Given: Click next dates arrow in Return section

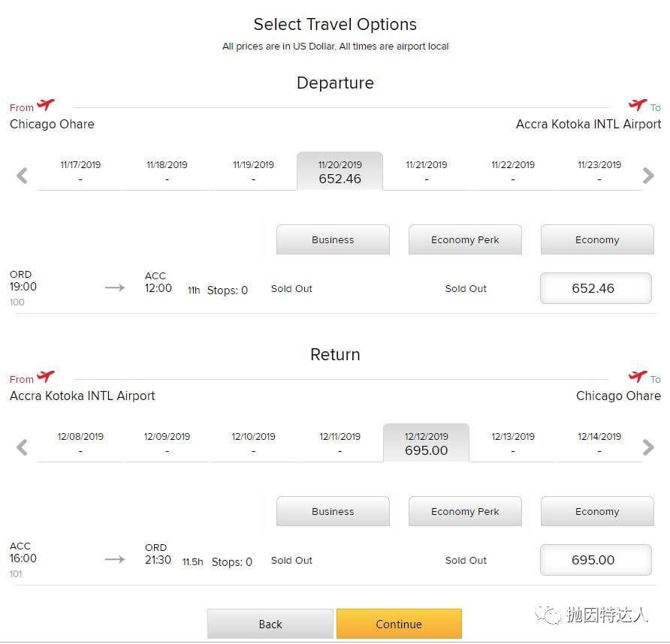Looking at the screenshot, I should click(648, 447).
